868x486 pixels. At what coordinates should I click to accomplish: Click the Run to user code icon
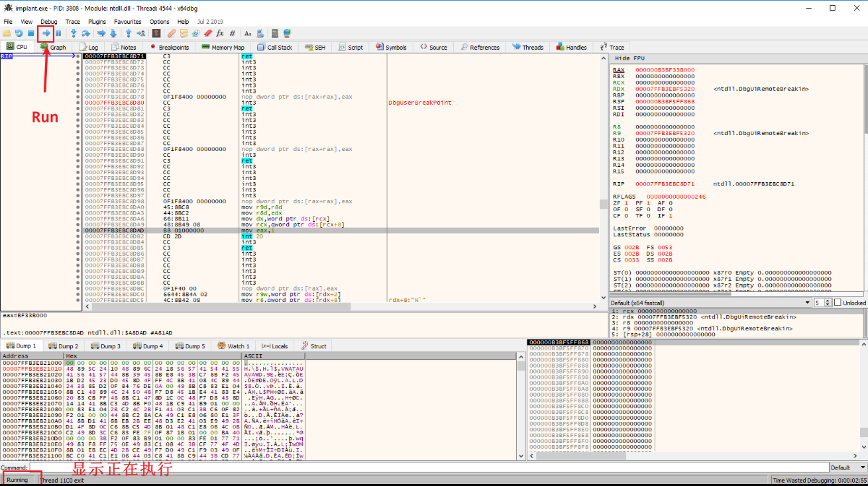point(140,33)
